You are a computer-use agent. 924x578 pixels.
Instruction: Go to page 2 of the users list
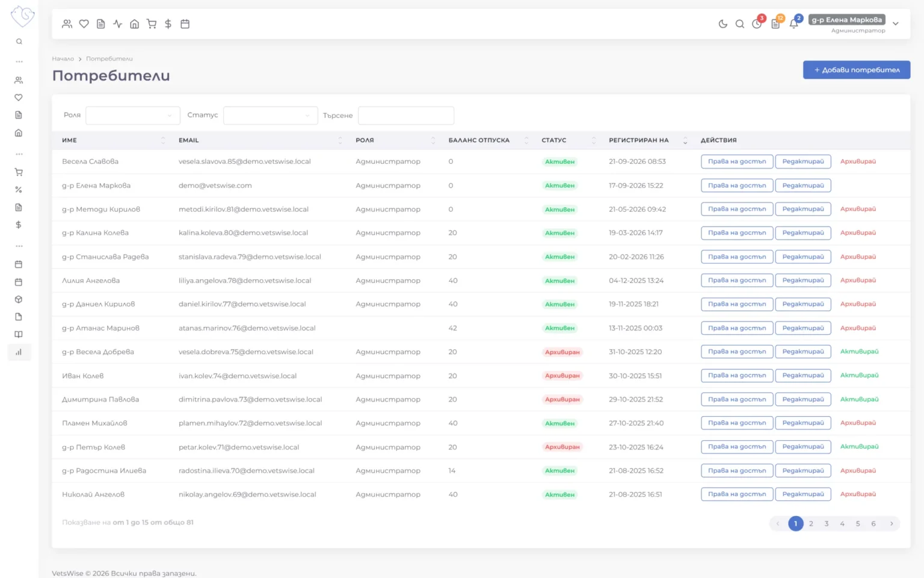coord(811,524)
